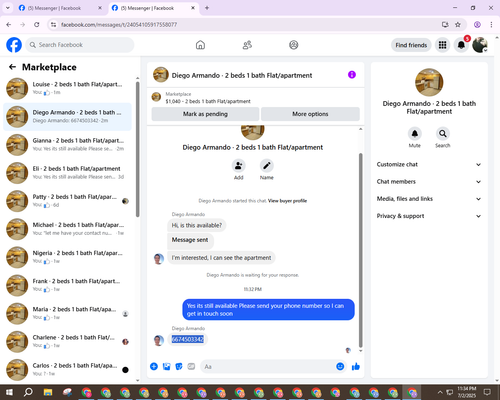Choose a sticker in message composer
Viewport: 500px width, 400px height.
tap(179, 367)
